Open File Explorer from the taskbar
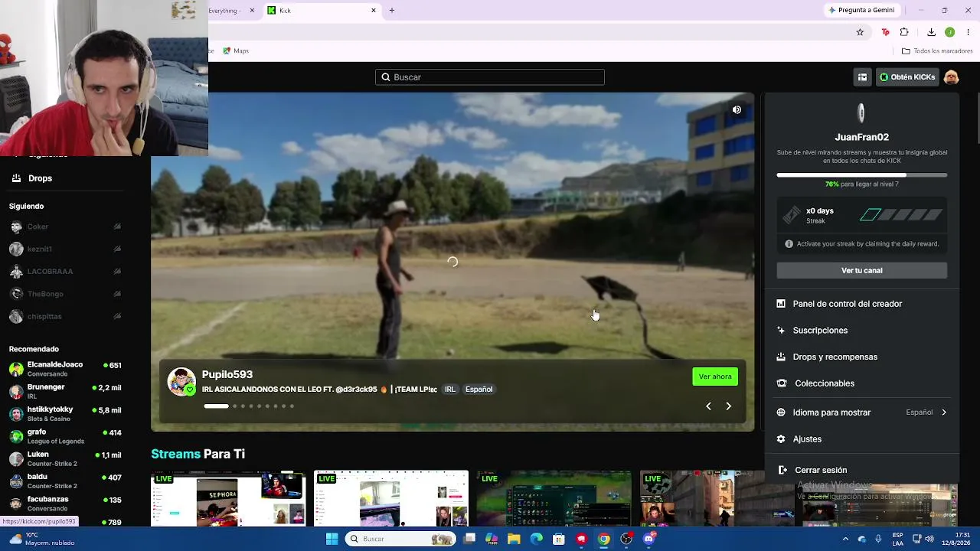 point(514,539)
